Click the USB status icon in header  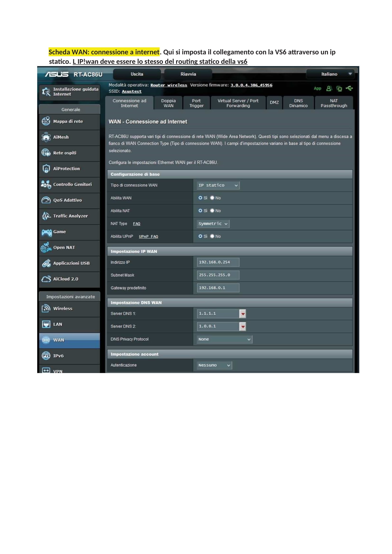point(349,88)
